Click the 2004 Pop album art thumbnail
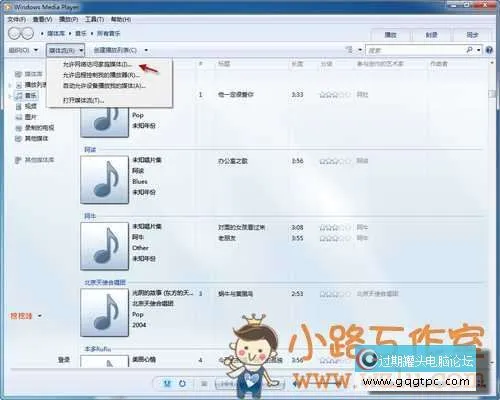This screenshot has height=400, width=500. click(104, 312)
